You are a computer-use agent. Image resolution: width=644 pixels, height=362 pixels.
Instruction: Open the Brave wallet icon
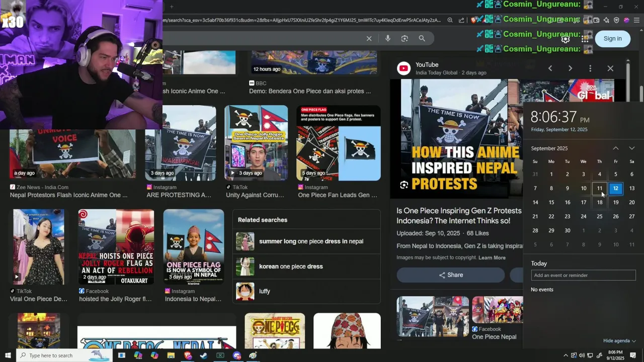(596, 20)
